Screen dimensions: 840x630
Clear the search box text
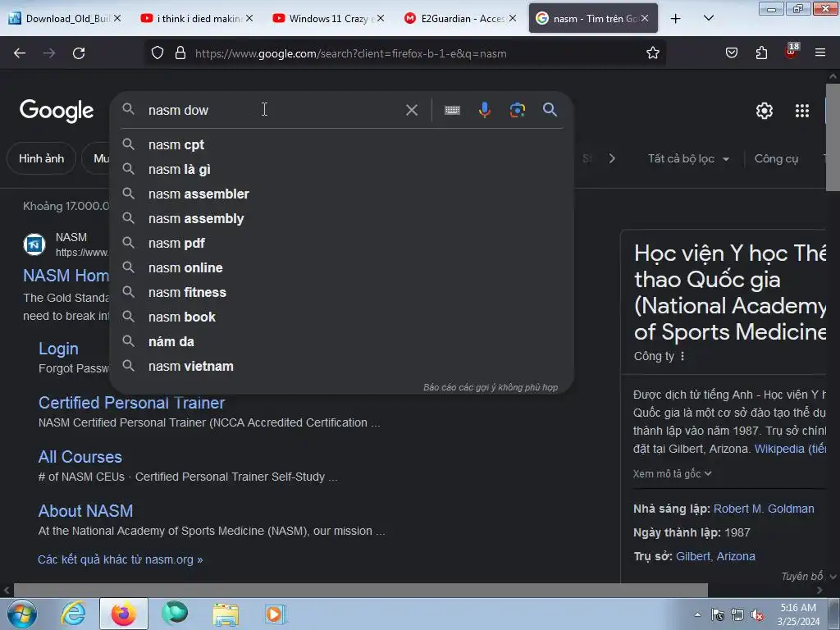[412, 111]
